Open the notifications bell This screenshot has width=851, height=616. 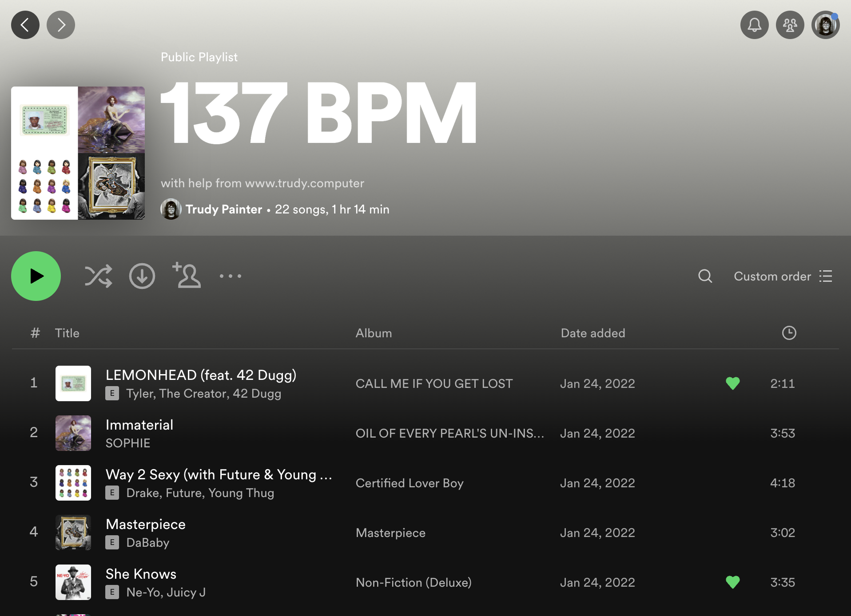(x=754, y=25)
